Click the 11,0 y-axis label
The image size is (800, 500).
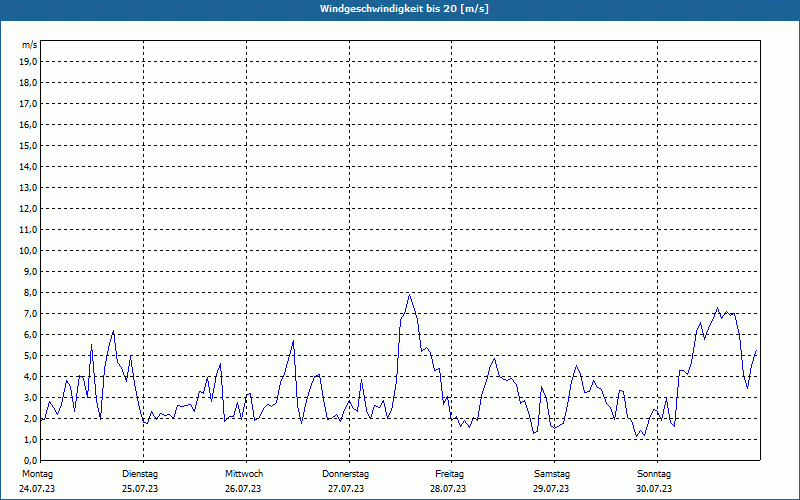[x=28, y=230]
